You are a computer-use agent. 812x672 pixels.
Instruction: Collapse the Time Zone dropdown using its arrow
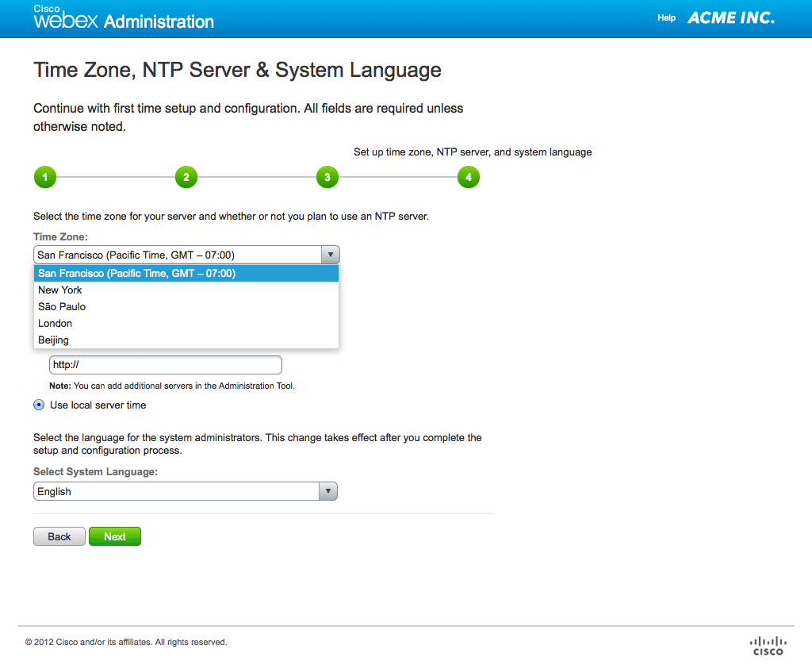coord(330,255)
